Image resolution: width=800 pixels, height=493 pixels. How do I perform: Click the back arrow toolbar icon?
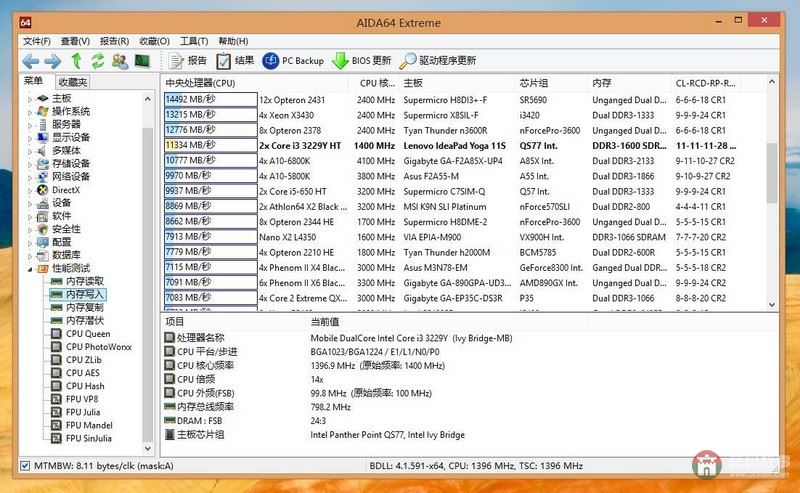[31, 61]
